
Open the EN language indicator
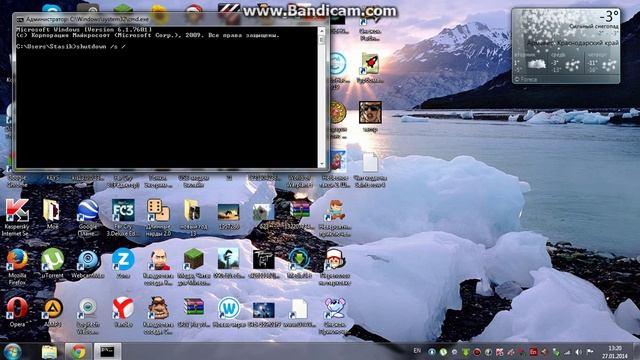click(417, 351)
